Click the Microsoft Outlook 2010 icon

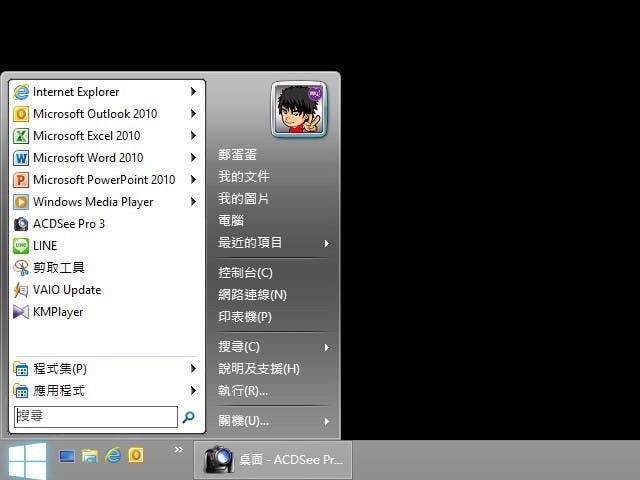tap(21, 114)
